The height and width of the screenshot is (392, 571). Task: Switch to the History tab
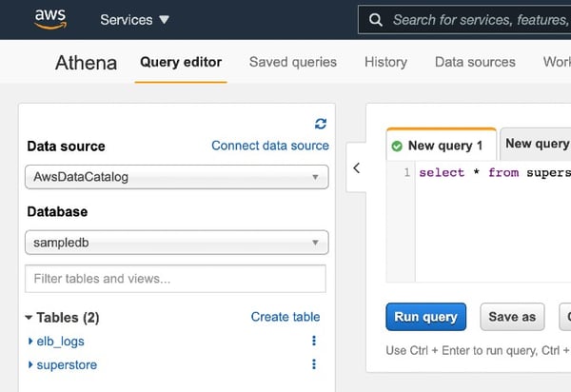386,62
